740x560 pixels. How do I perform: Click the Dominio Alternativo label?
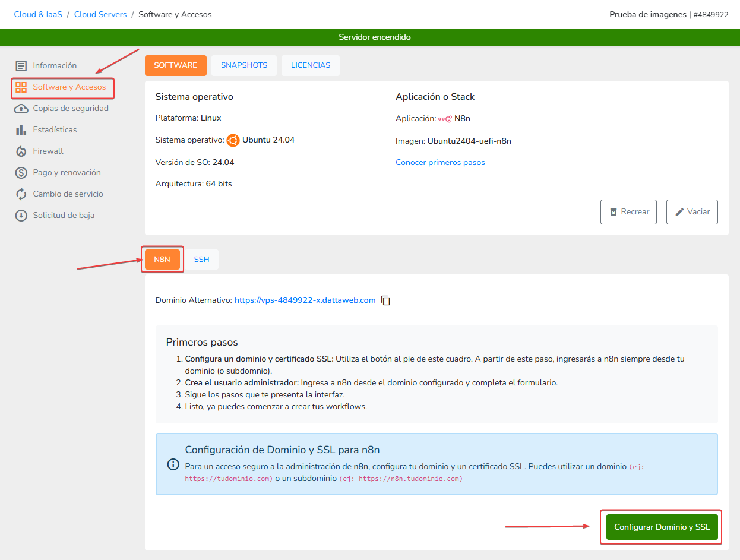[x=194, y=300]
